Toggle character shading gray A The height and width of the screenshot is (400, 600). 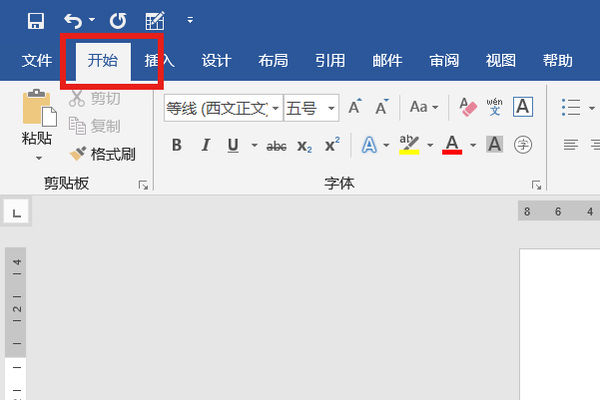coord(494,145)
